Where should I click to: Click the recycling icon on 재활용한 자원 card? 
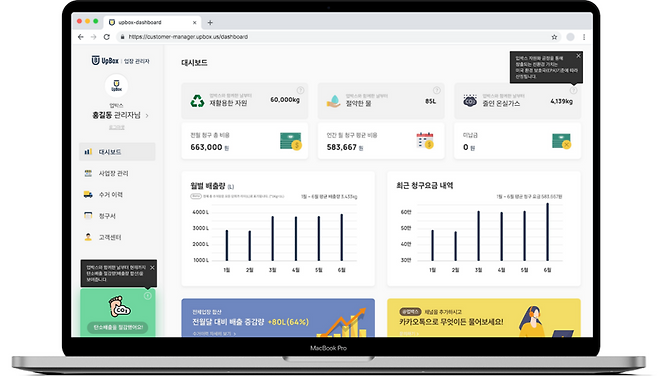(x=197, y=101)
